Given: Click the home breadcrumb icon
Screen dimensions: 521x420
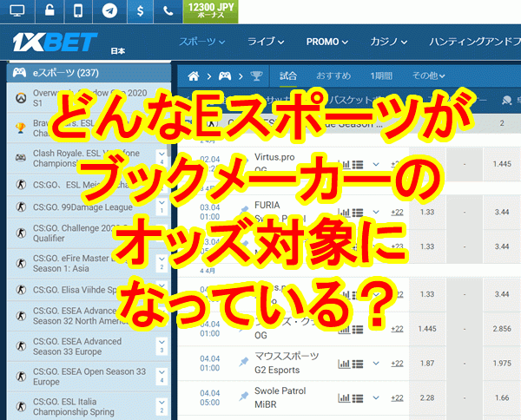Looking at the screenshot, I should [193, 76].
